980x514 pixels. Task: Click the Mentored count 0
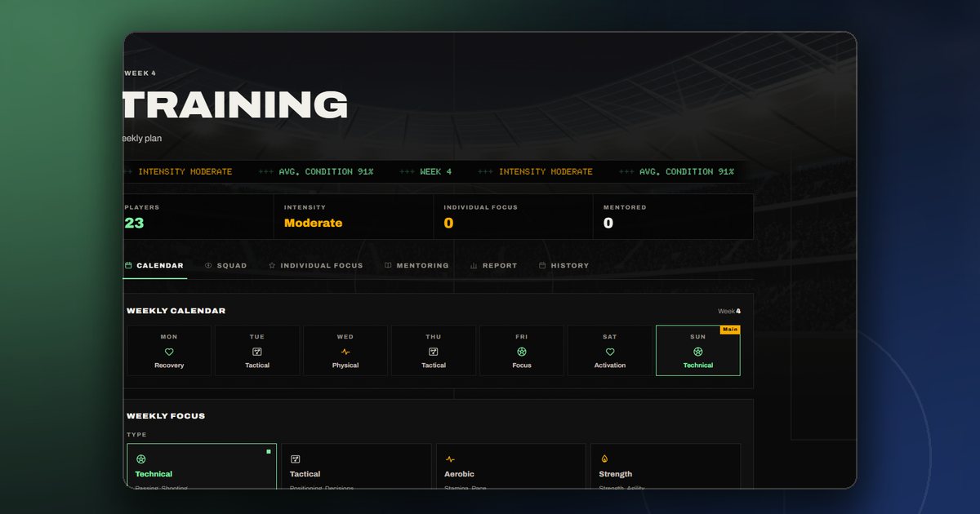(x=608, y=223)
